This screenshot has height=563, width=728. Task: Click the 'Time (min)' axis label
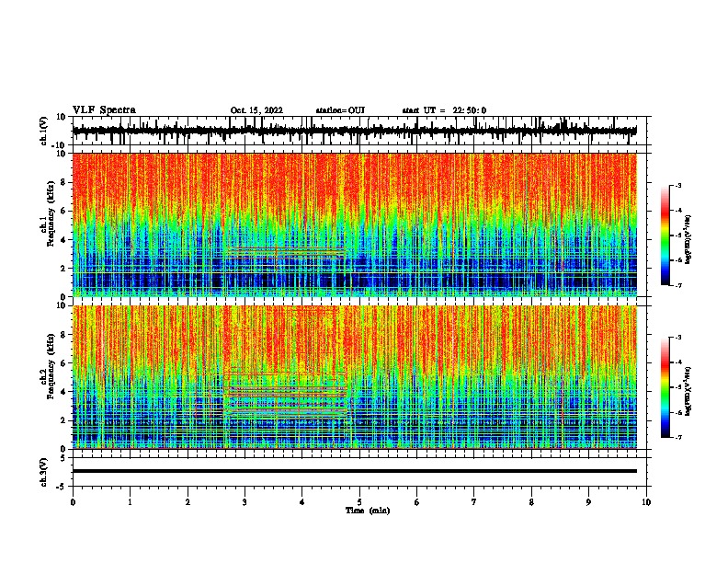(x=368, y=511)
